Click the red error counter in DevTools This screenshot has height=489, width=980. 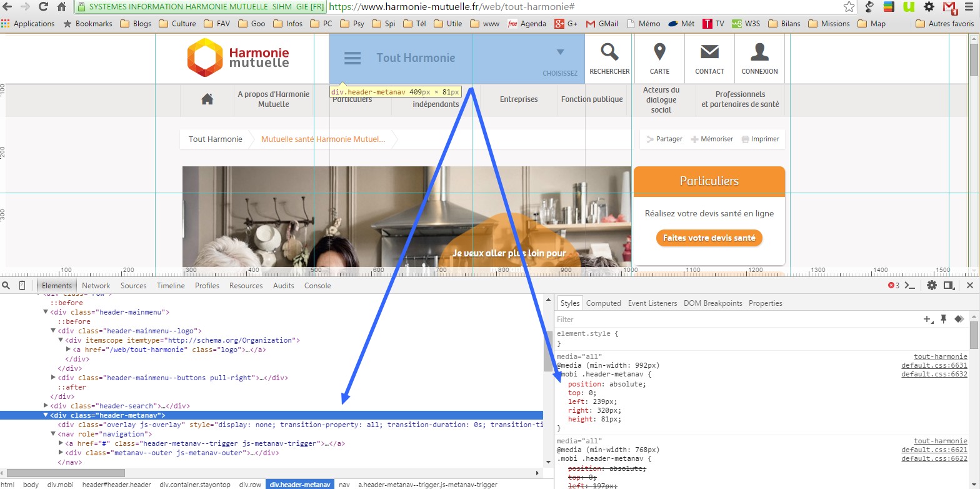point(894,286)
